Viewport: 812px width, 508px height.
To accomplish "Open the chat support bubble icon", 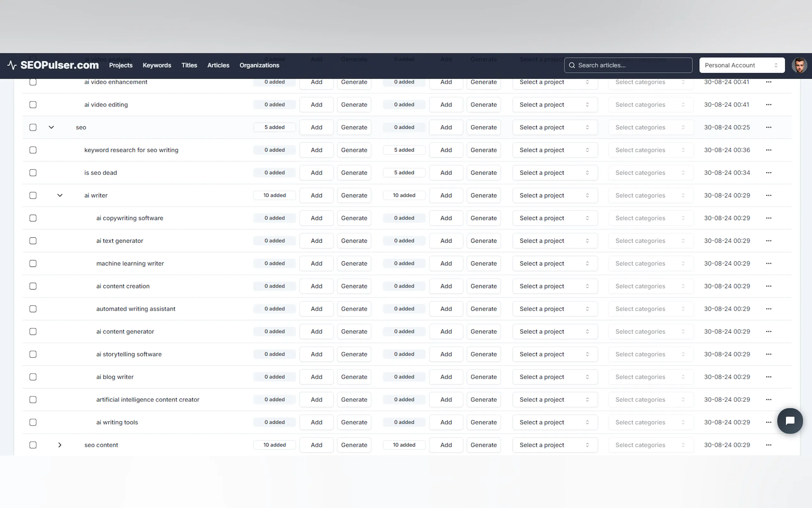I will [790, 421].
